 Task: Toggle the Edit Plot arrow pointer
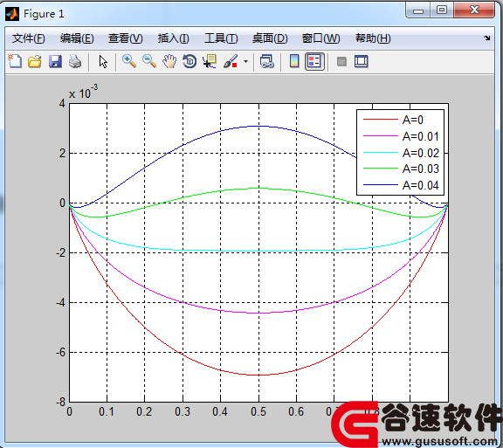103,61
